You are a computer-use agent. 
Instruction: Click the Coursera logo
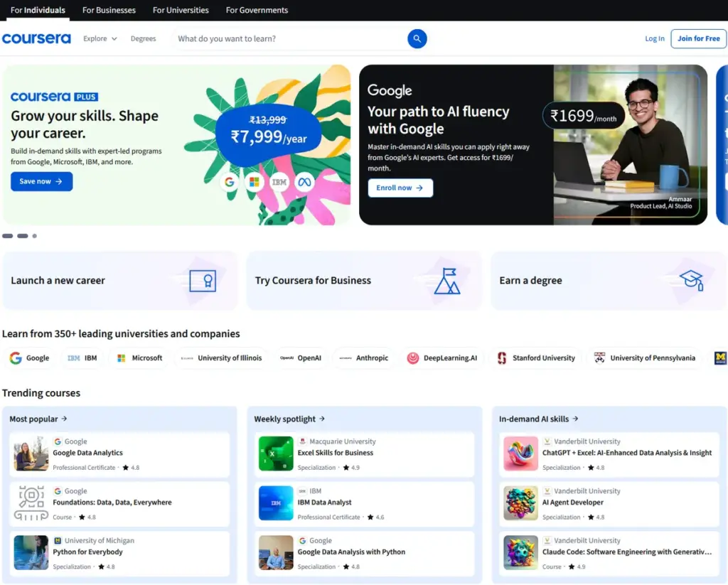point(36,38)
